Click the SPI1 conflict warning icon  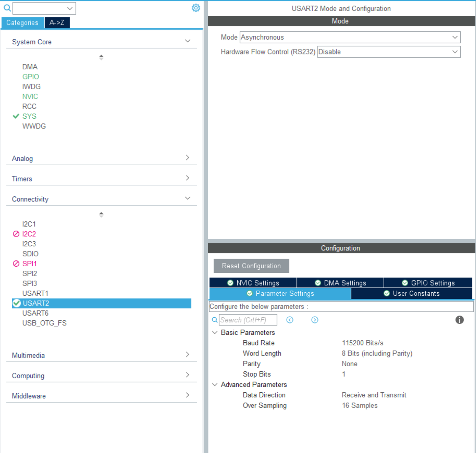(16, 264)
